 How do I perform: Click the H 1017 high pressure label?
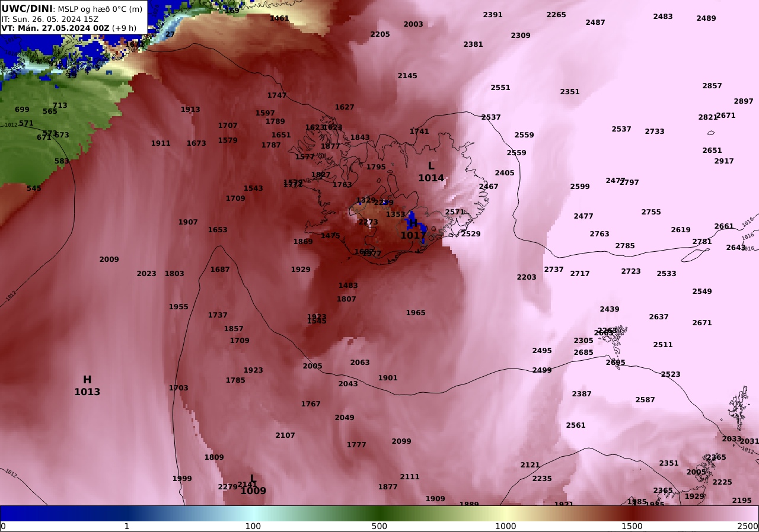coord(413,230)
